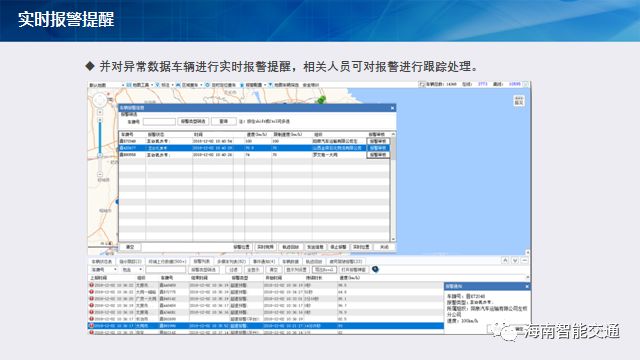The height and width of the screenshot is (360, 640).
Task: Switch to the 车辆状态表 tab
Action: click(102, 261)
